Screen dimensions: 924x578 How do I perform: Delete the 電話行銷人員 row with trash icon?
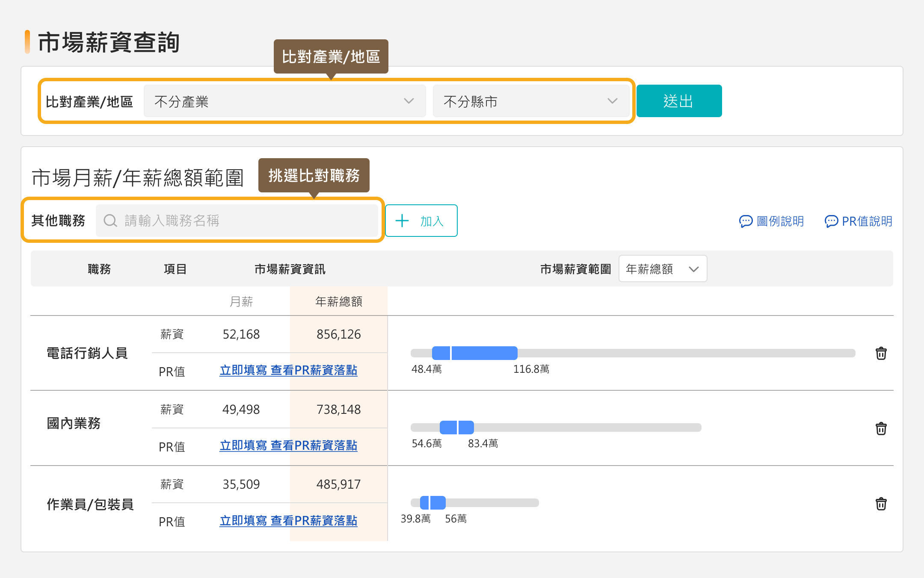[x=881, y=353]
